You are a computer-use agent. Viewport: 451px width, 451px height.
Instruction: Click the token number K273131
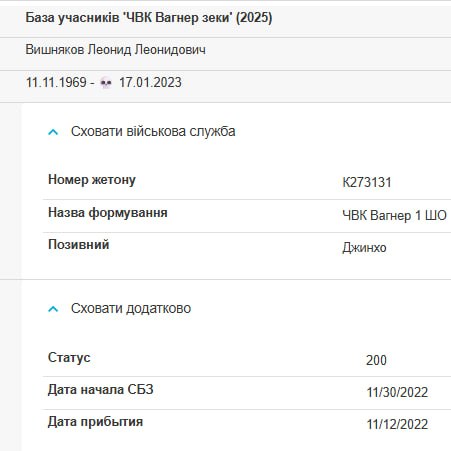coord(367,182)
